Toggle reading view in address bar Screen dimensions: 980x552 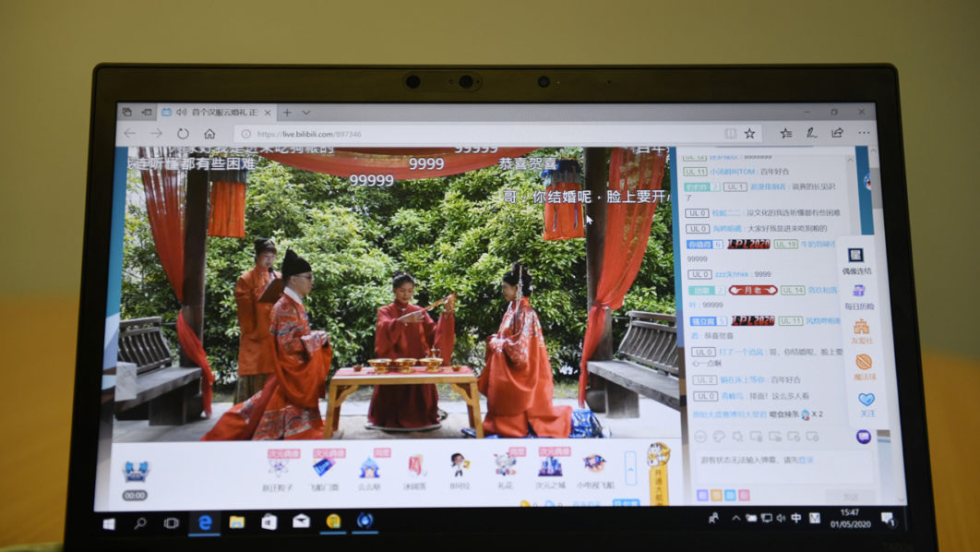(730, 134)
